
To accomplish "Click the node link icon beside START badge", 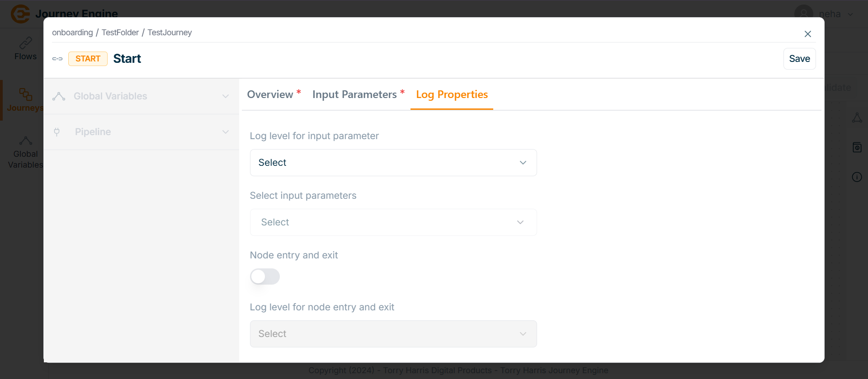I will coord(57,59).
